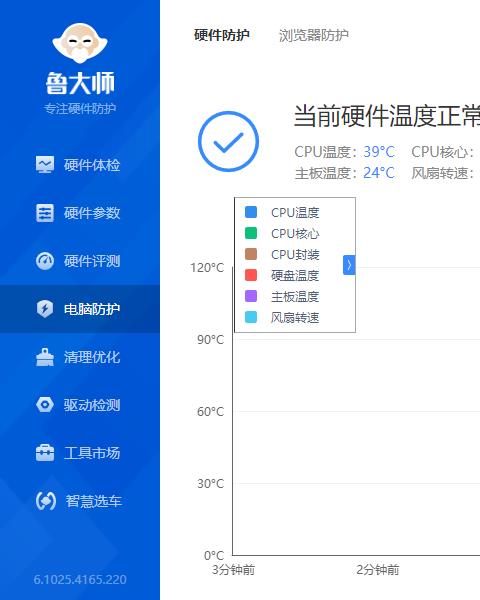Click the blue checkmark status circle
This screenshot has height=600, width=480.
pos(228,142)
